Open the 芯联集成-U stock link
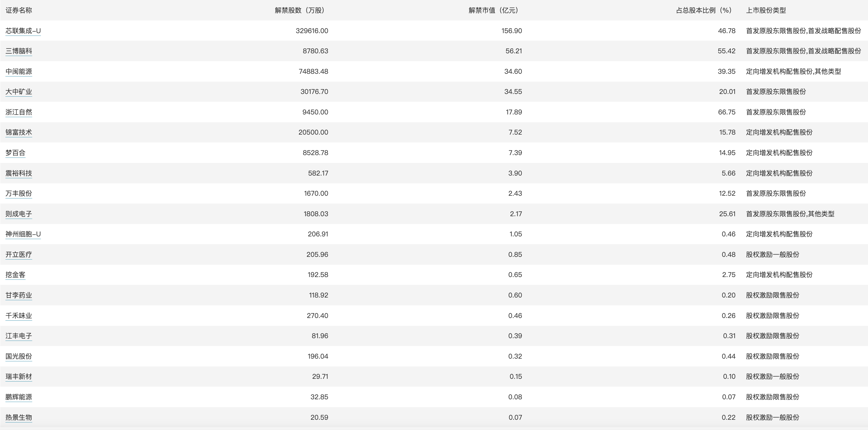Screen dimensions: 868x430 coord(23,31)
